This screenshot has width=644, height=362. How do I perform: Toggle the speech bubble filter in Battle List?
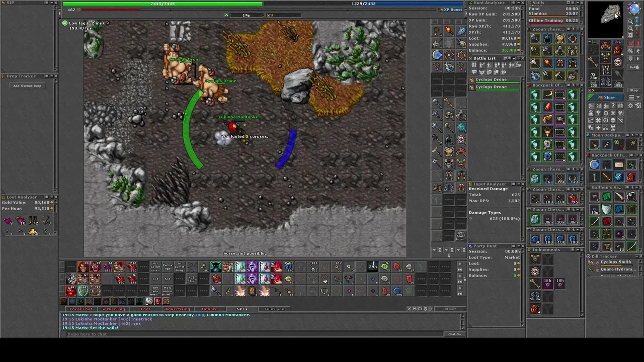474,71
